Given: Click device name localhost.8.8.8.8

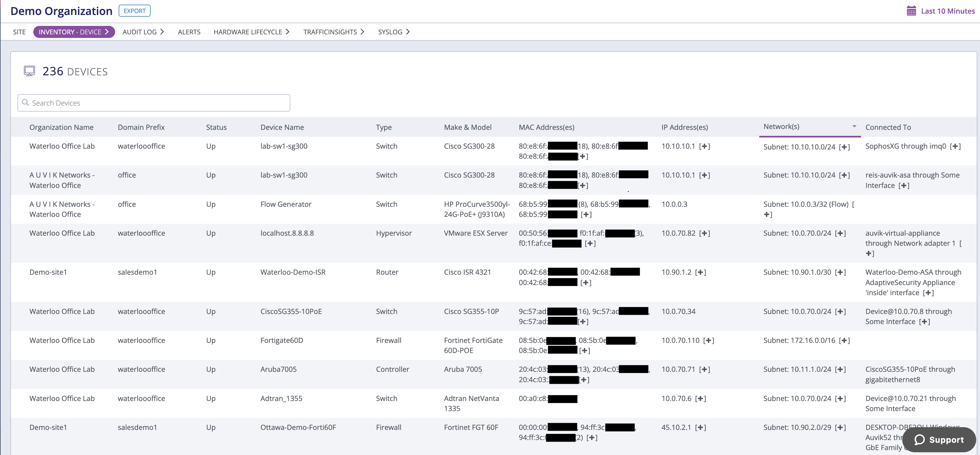Looking at the screenshot, I should [287, 233].
